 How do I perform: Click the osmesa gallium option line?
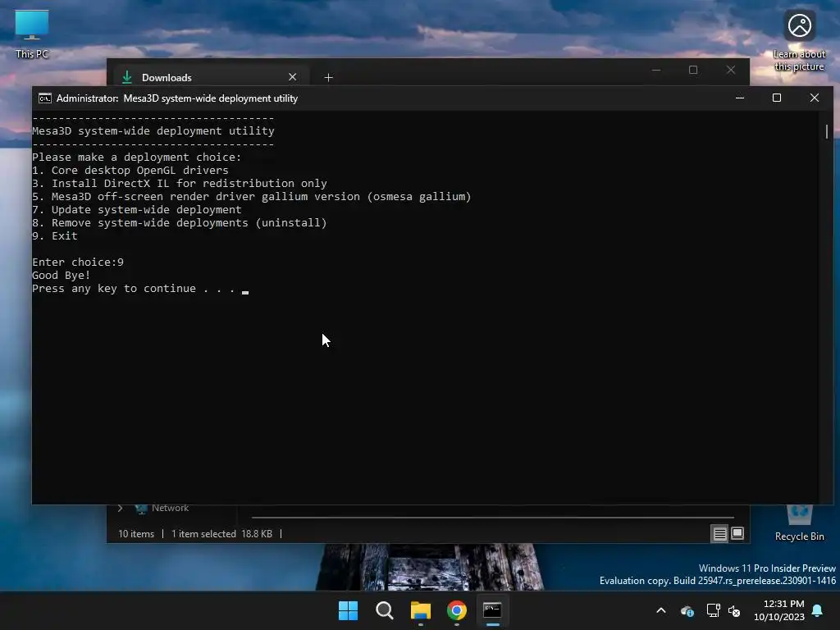tap(252, 197)
